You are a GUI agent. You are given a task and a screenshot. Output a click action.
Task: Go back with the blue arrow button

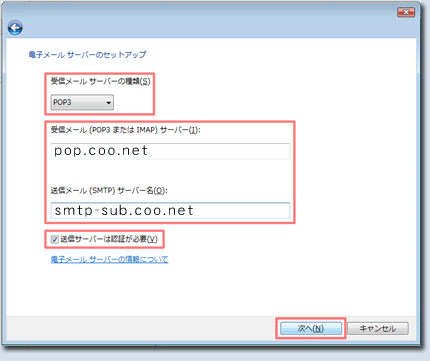tap(15, 28)
